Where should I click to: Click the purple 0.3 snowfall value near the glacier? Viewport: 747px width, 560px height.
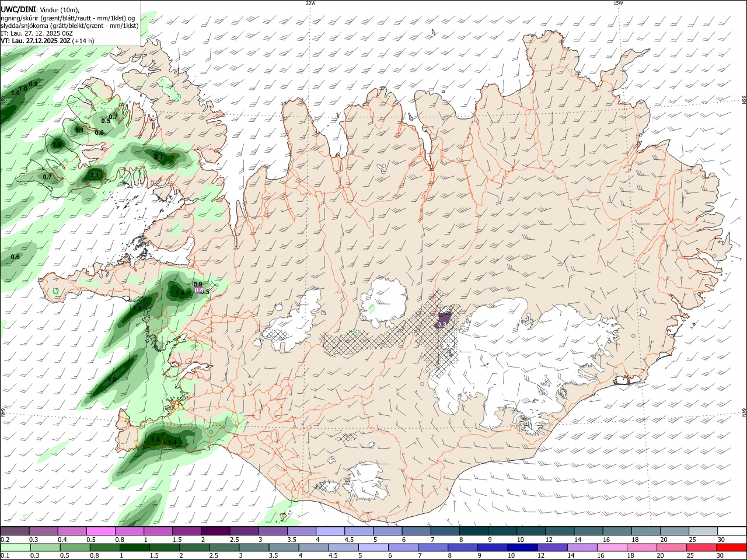point(442,324)
